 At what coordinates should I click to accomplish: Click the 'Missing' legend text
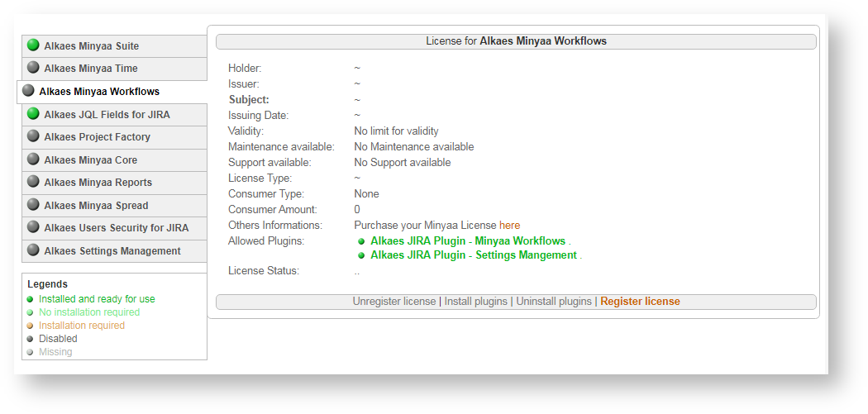55,352
